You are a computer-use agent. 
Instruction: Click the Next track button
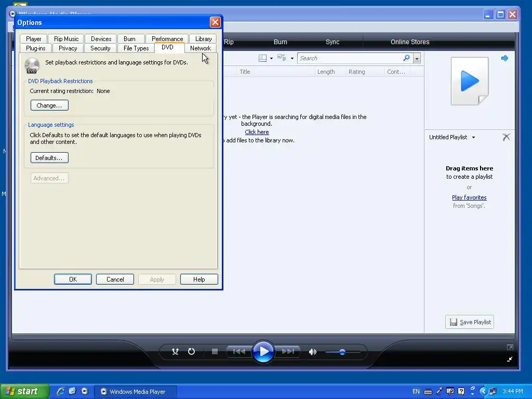[288, 352]
